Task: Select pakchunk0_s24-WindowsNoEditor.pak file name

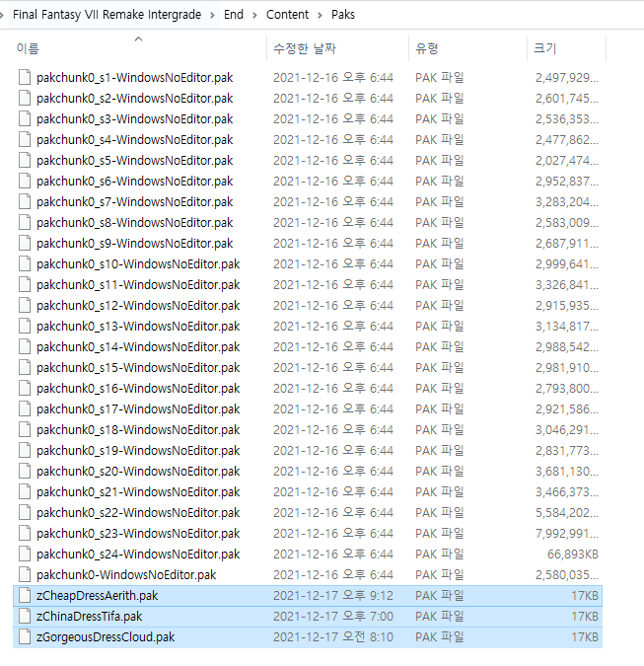Action: (138, 554)
